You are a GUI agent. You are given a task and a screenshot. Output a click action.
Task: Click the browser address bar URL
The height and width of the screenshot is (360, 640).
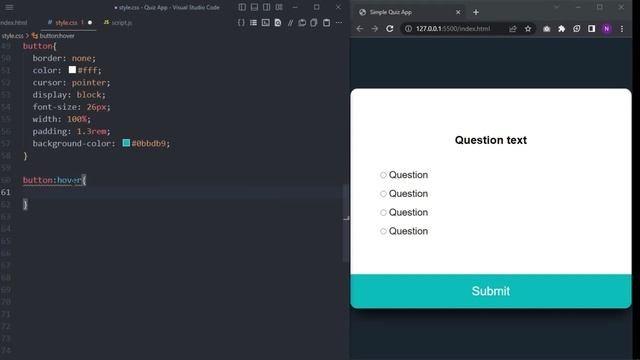click(453, 29)
